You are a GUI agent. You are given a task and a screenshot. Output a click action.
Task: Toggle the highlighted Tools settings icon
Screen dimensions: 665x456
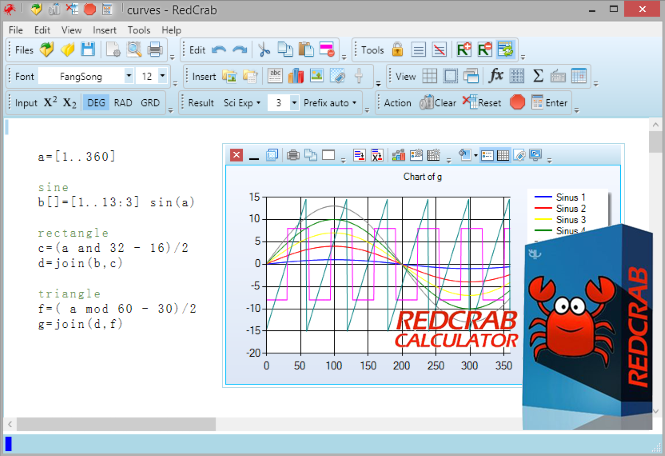pos(506,50)
